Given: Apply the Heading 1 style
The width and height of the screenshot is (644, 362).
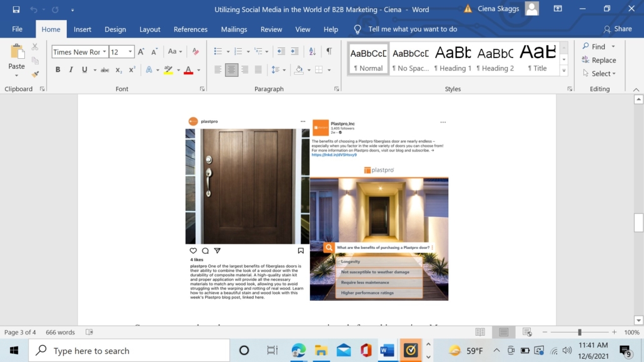Looking at the screenshot, I should (x=453, y=59).
